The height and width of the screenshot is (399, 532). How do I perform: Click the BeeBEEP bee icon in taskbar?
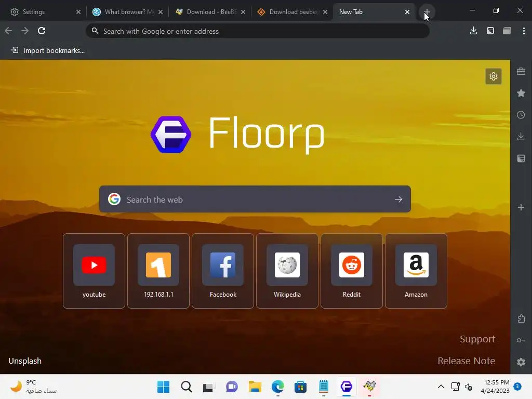pos(369,387)
